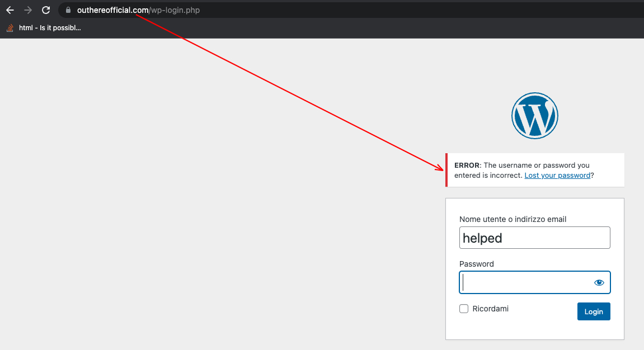
Task: Click the Stack Overflow bookmark favicon
Action: 10,28
